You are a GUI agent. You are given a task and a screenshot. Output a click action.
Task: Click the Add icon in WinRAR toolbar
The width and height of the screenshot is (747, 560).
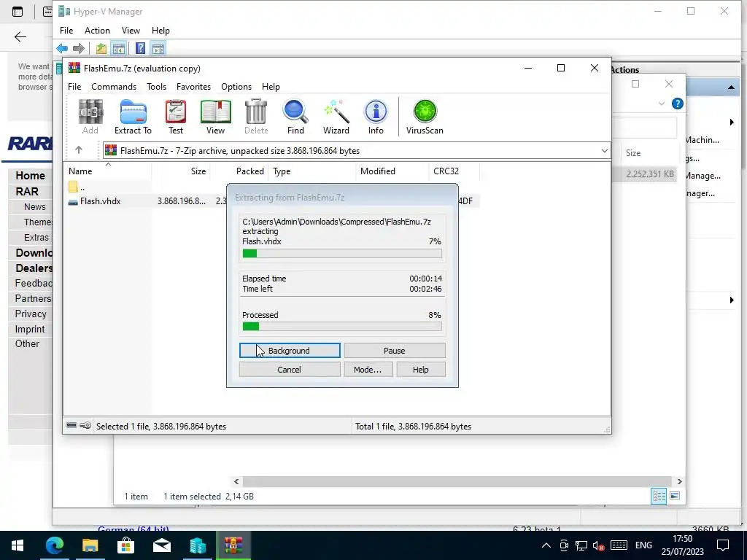(x=90, y=117)
